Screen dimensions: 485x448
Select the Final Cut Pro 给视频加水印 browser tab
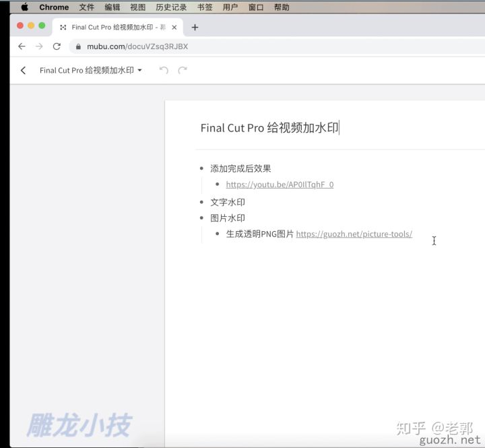(x=118, y=27)
